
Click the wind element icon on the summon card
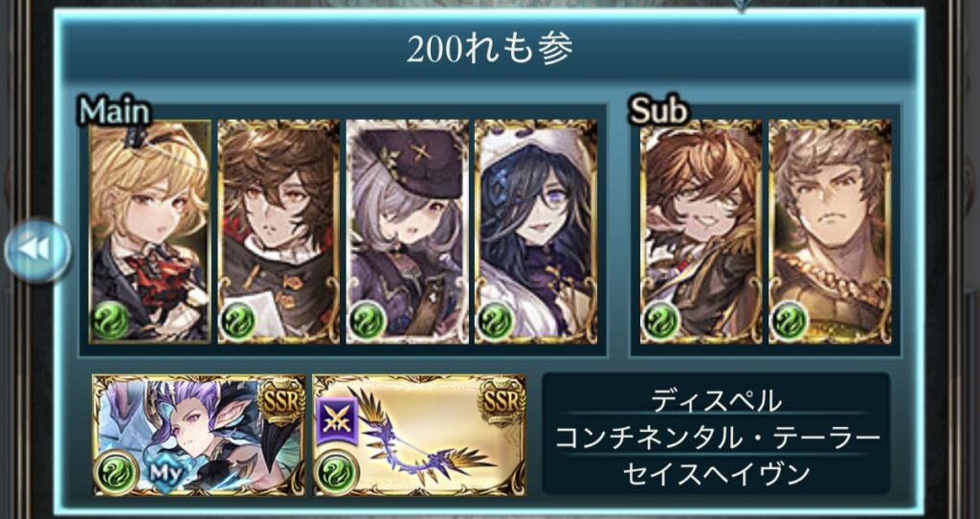coord(116,471)
